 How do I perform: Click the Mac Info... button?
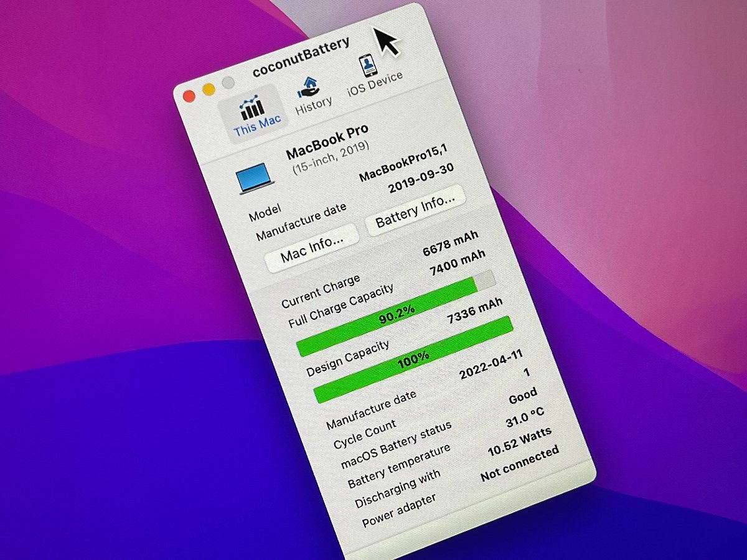click(312, 248)
